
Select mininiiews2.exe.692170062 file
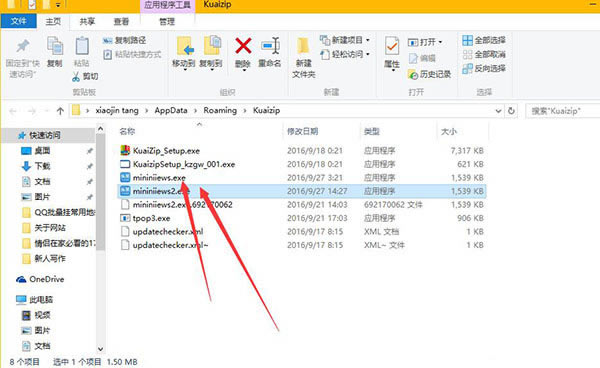coord(183,205)
